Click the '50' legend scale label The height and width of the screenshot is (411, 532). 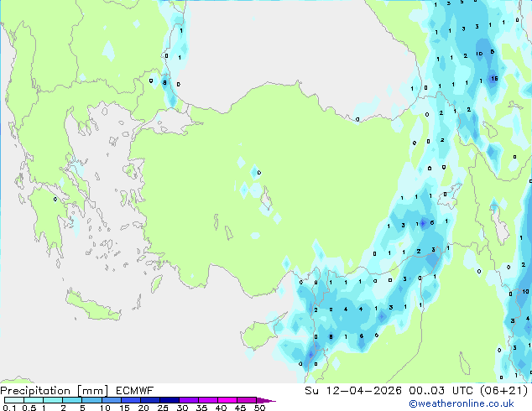(x=259, y=408)
